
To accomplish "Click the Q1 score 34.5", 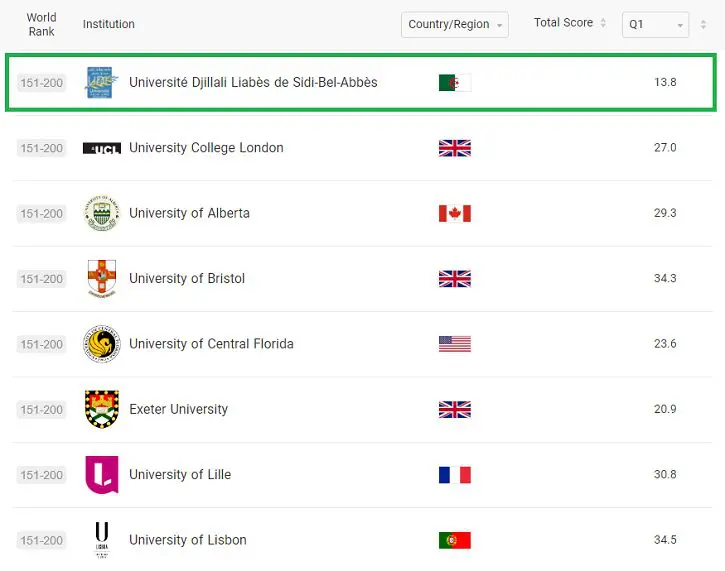I will [665, 540].
